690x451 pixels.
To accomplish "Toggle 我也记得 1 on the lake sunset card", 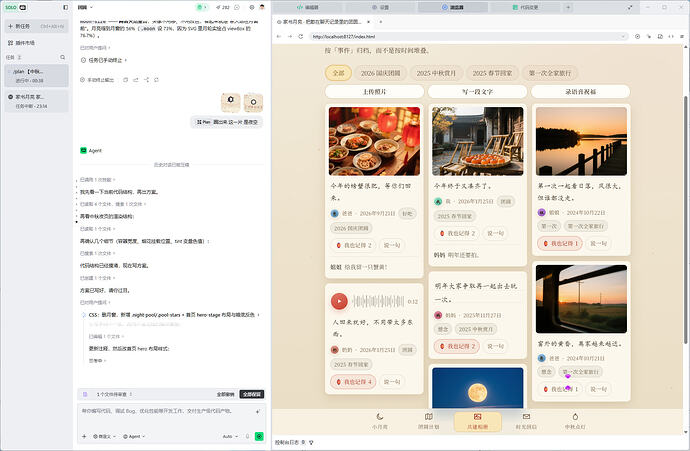I will [x=559, y=243].
